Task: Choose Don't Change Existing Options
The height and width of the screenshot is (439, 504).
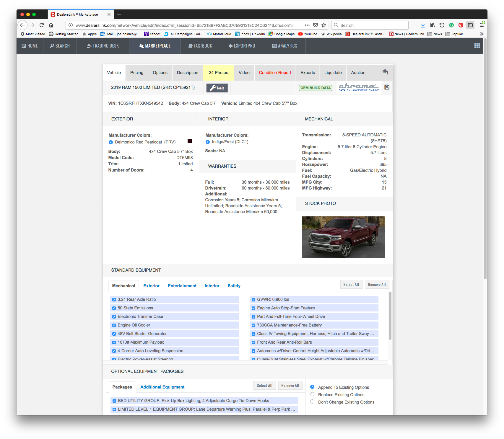Action: coord(312,402)
